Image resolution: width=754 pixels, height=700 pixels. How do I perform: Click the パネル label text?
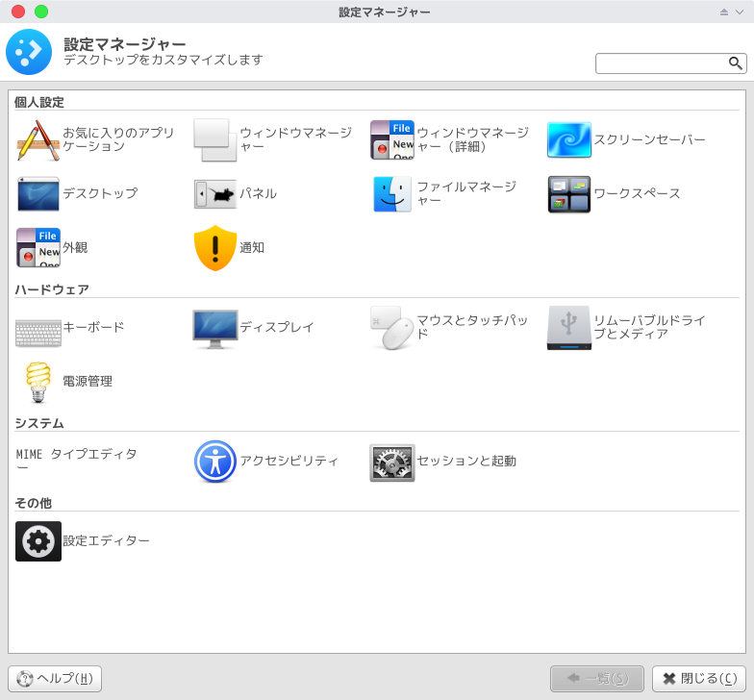click(x=258, y=193)
